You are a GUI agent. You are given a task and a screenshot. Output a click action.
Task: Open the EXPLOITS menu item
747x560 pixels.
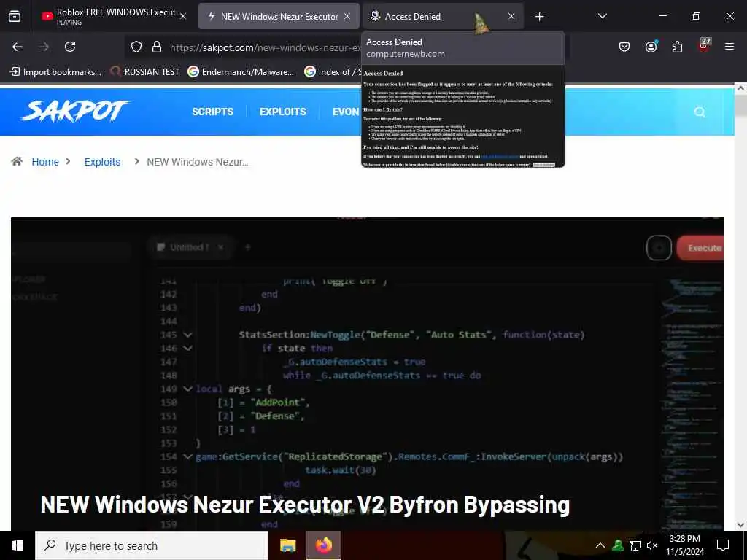(282, 112)
